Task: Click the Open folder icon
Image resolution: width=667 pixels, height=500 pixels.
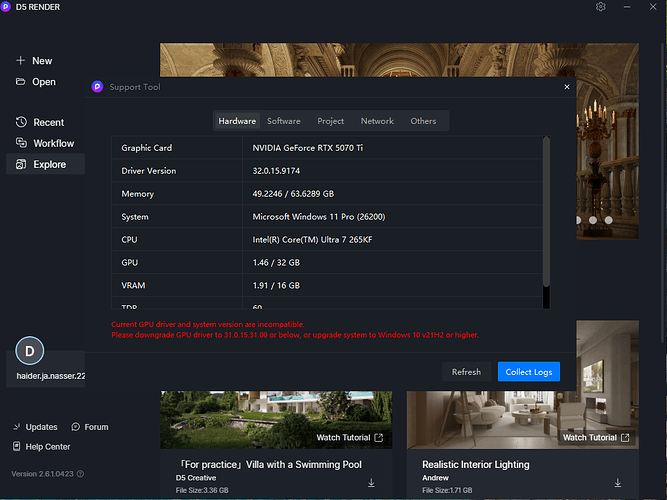Action: (20, 82)
